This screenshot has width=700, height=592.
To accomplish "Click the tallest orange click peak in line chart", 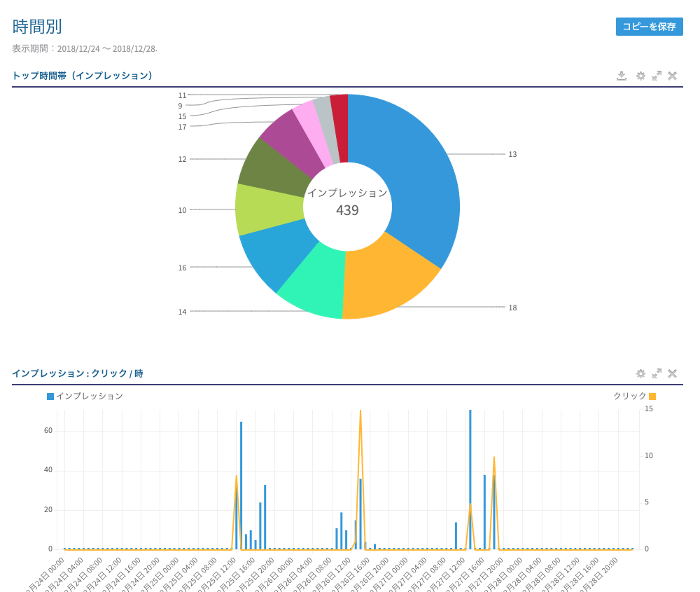I will point(360,415).
